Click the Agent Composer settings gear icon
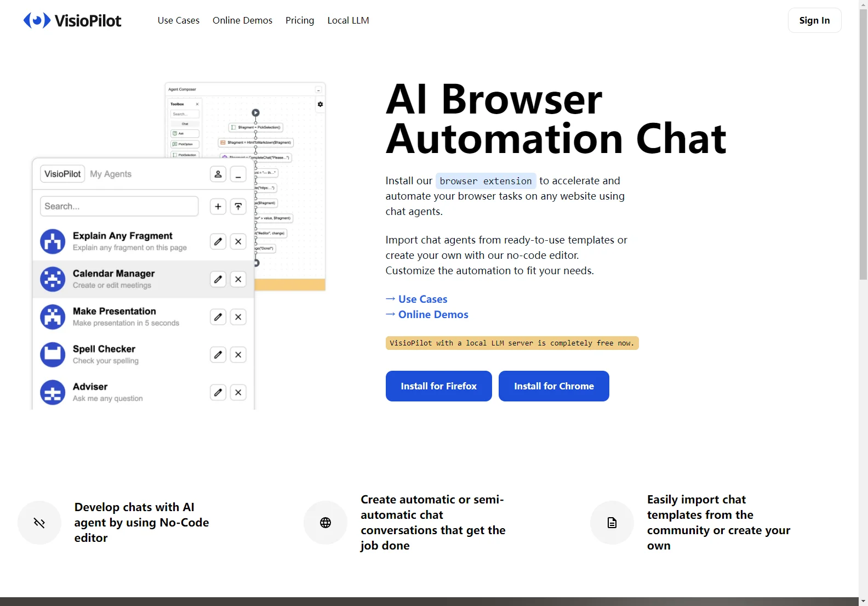Image resolution: width=868 pixels, height=606 pixels. pos(320,104)
